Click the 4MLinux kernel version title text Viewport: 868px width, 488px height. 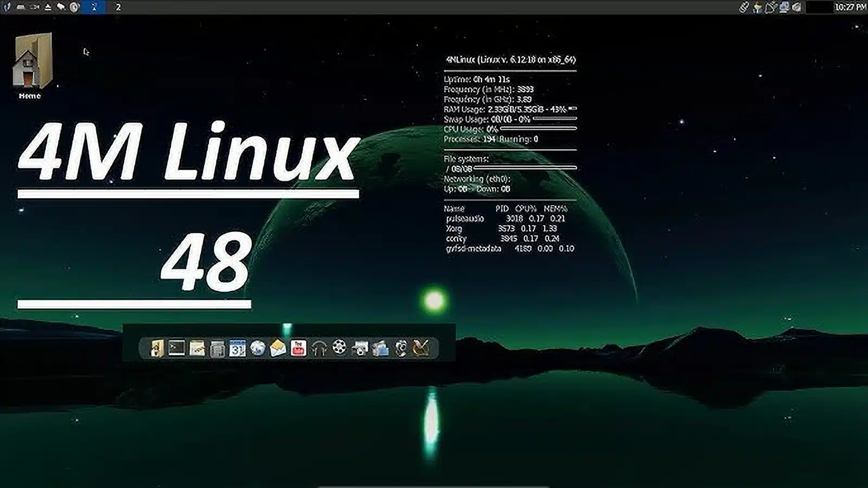(x=510, y=60)
